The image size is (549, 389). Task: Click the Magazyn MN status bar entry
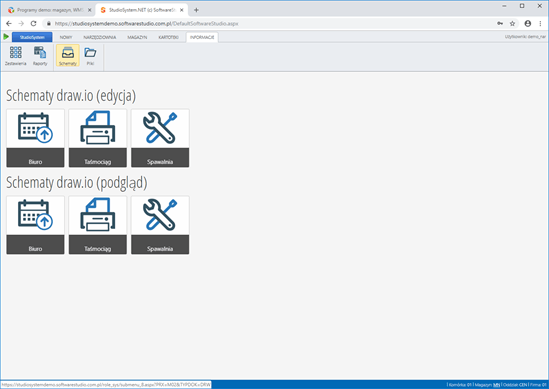487,385
